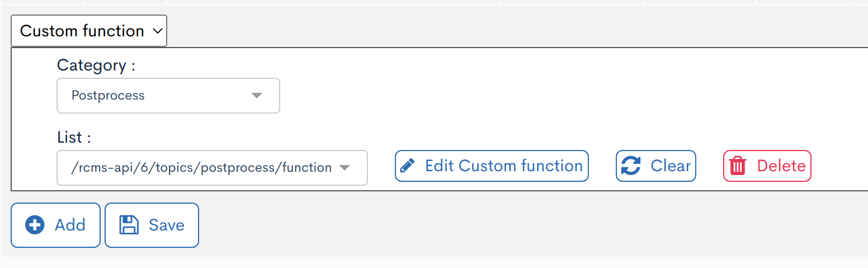
Task: Click the circular arrows icon on Clear
Action: [631, 166]
